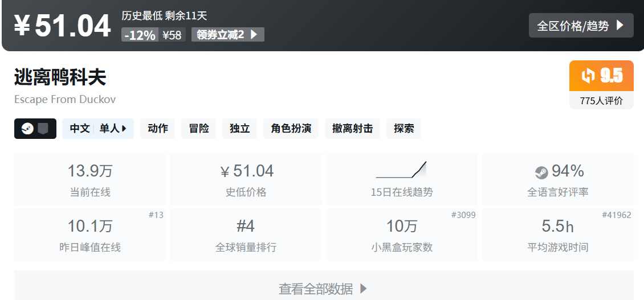Click the 15日在线趋势 sparkline chart
The height and width of the screenshot is (300, 644).
[401, 170]
